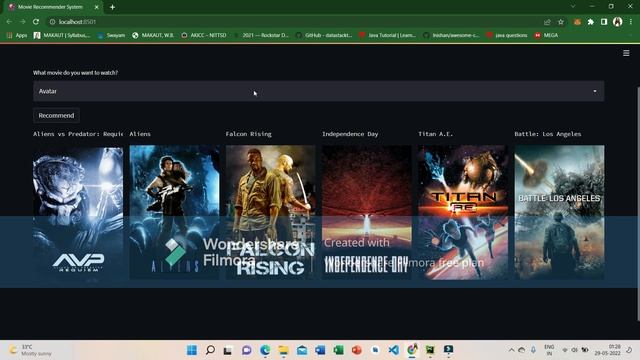Viewport: 640px width, 360px height.
Task: Click the Battle: Los Angeles poster
Action: coord(559,213)
